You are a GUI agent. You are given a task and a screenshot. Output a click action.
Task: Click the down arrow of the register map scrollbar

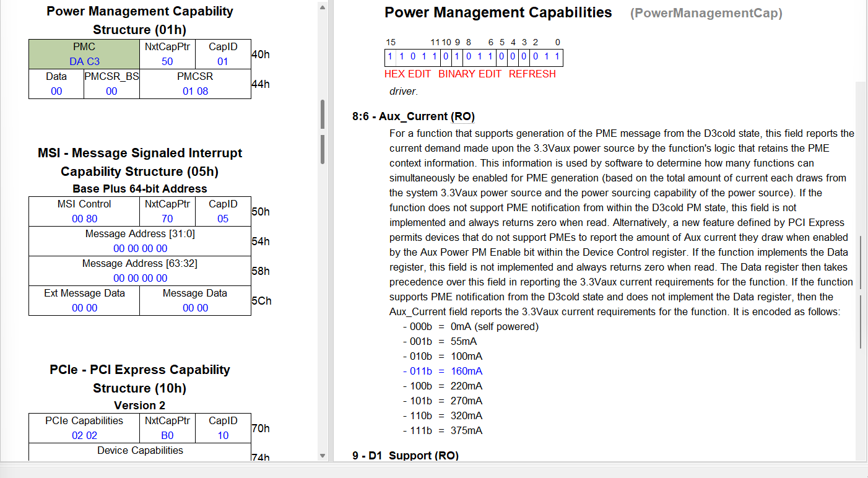click(322, 456)
